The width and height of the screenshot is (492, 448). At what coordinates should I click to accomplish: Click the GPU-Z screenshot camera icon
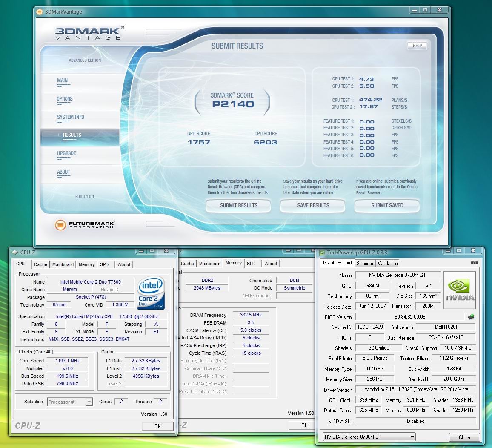(474, 262)
